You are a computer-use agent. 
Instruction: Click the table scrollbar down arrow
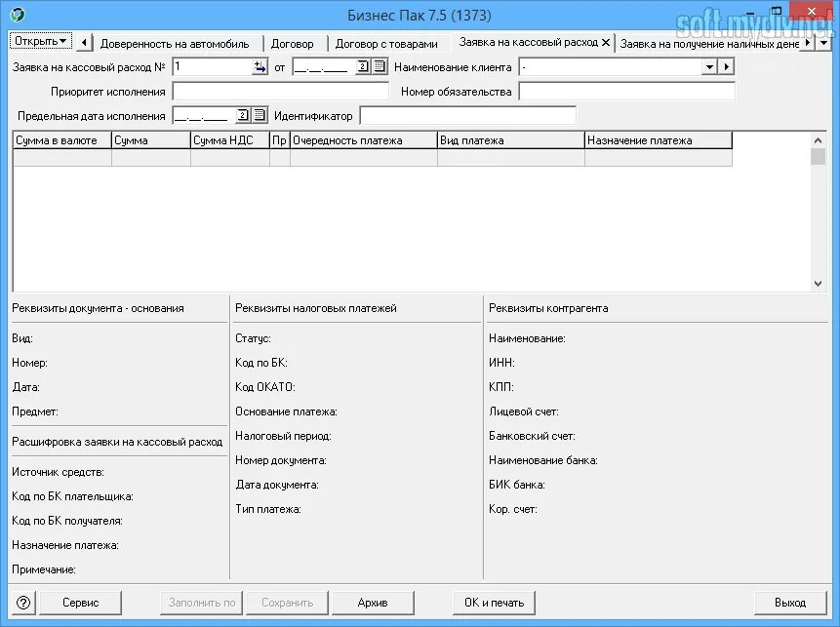coord(818,284)
